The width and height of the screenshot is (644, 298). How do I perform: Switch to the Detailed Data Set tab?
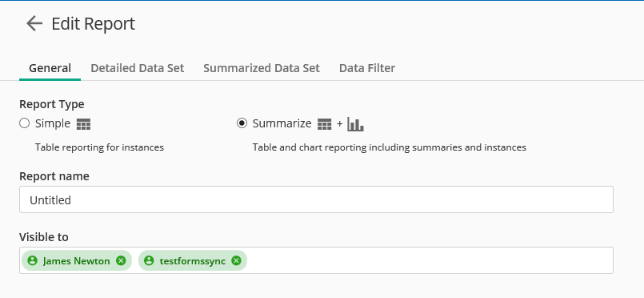tap(137, 68)
